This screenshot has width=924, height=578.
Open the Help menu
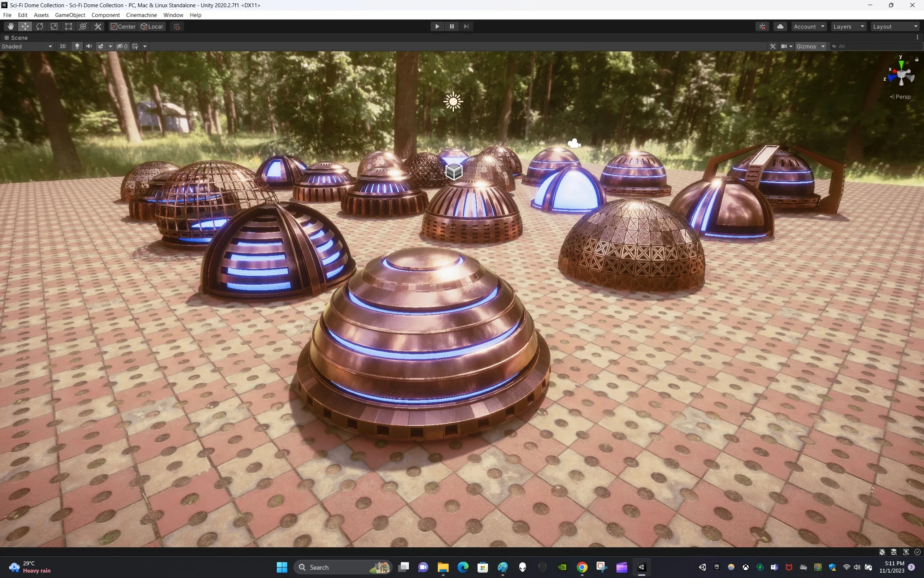tap(196, 15)
